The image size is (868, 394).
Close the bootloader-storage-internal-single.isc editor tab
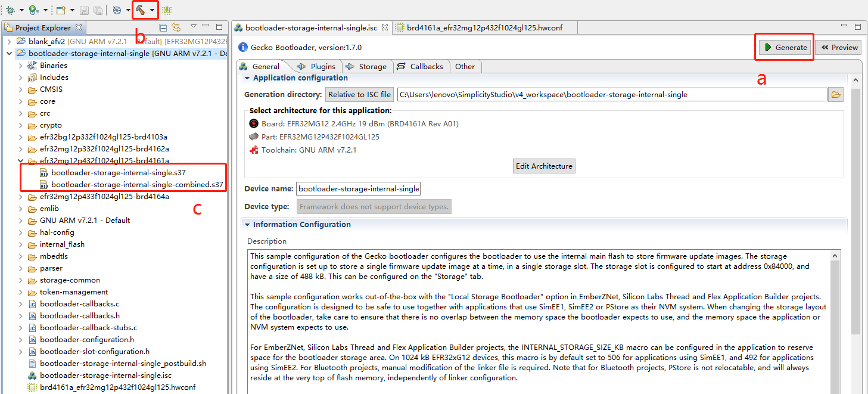(385, 27)
